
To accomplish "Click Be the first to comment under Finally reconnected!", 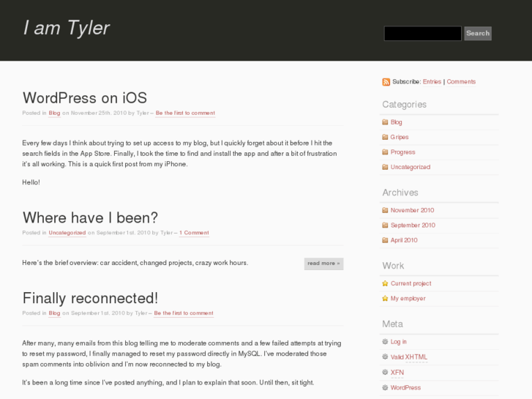I will pyautogui.click(x=184, y=313).
